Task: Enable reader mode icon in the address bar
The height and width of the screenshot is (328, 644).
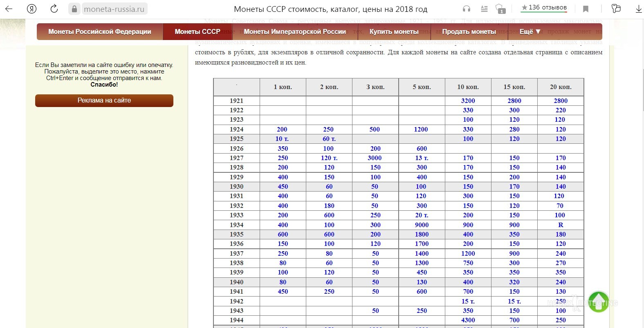Action: point(484,9)
